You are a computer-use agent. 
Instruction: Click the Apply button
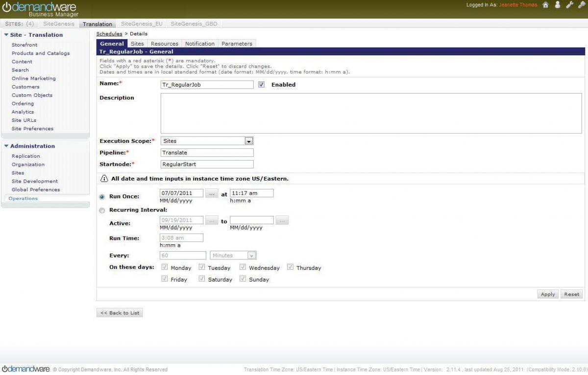(x=548, y=294)
